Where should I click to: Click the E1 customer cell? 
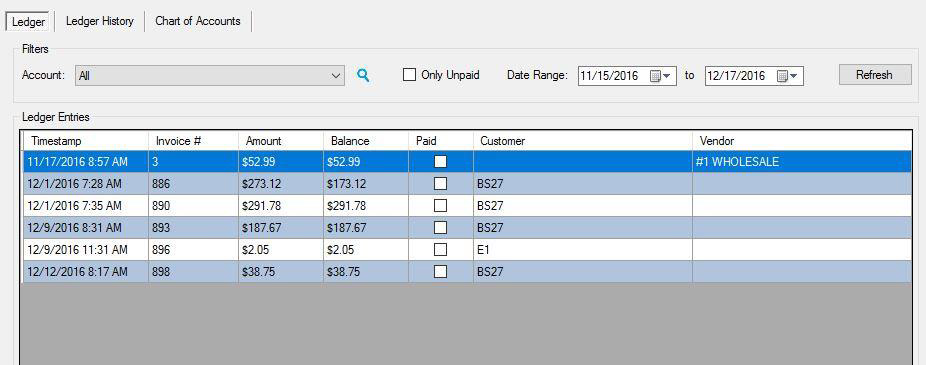coord(582,250)
